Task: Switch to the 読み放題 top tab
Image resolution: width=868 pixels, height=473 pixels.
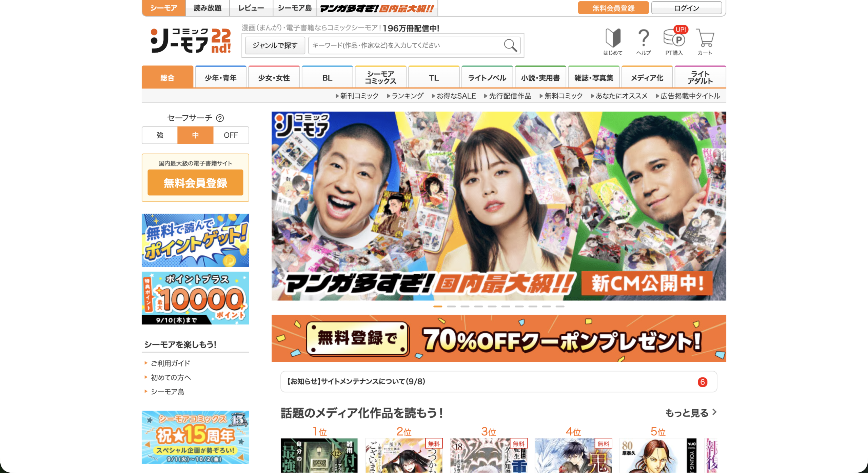Action: [x=208, y=8]
